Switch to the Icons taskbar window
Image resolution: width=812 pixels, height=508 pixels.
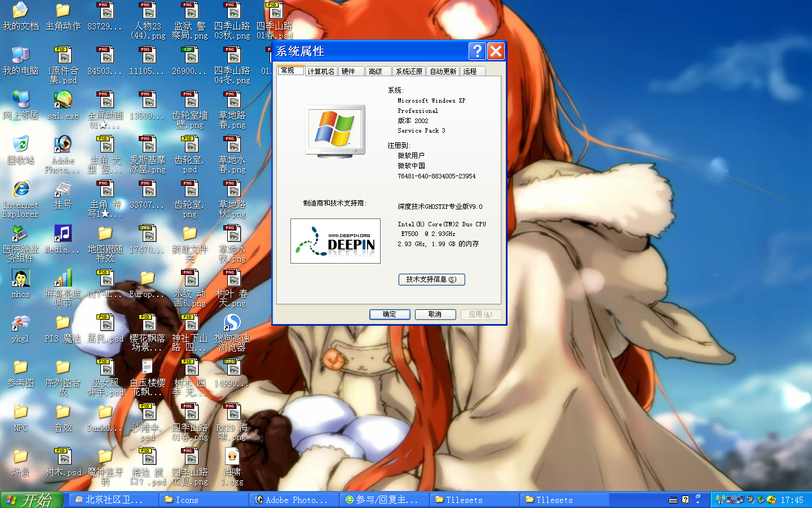click(x=204, y=500)
